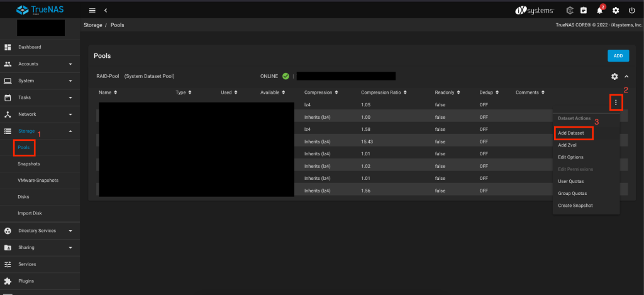This screenshot has width=644, height=295.
Task: Collapse sidebar with the back chevron
Action: click(x=106, y=10)
